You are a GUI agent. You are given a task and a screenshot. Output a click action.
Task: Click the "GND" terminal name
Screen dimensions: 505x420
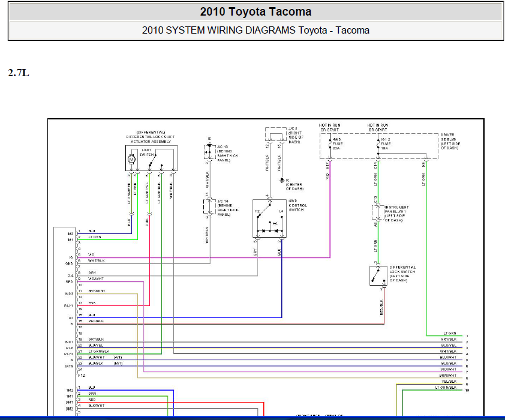pos(69,263)
